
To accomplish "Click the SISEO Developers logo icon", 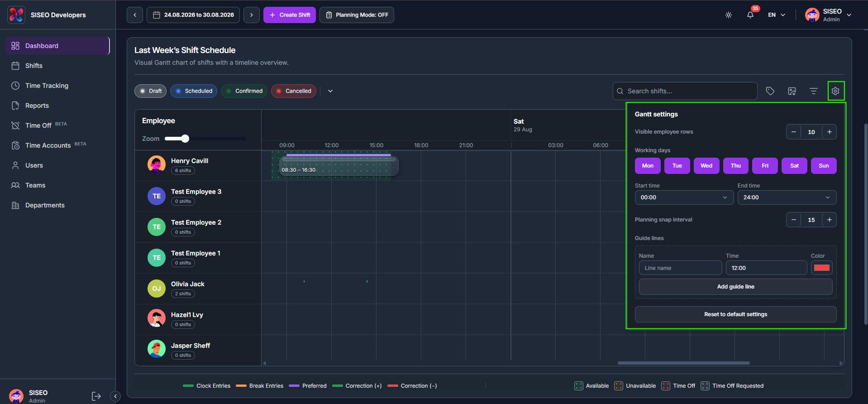I will point(16,15).
